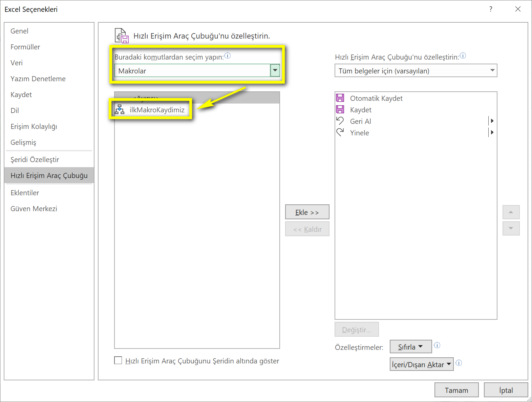Viewport: 532px width, 402px height.
Task: Open Şeridi Özelleştir settings
Action: [49, 160]
